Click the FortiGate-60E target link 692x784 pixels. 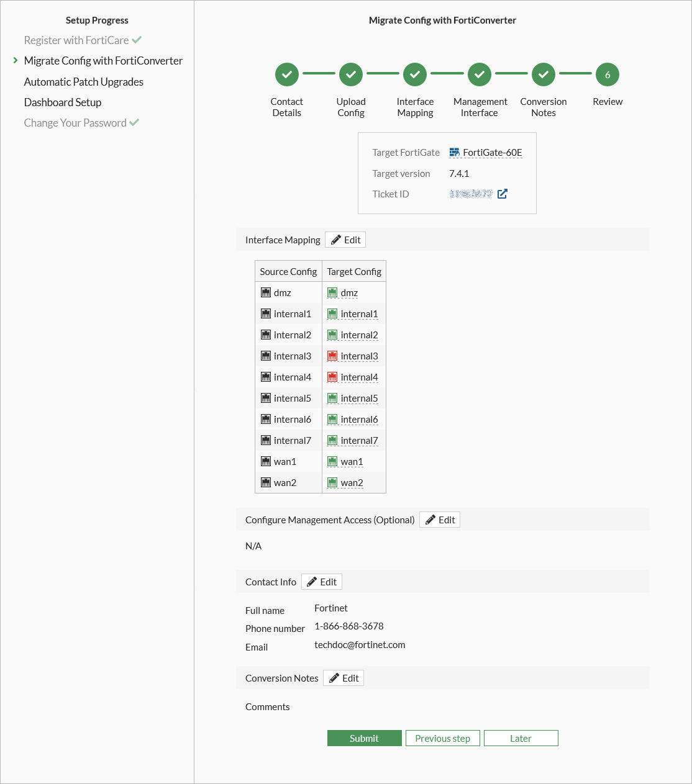pyautogui.click(x=493, y=153)
